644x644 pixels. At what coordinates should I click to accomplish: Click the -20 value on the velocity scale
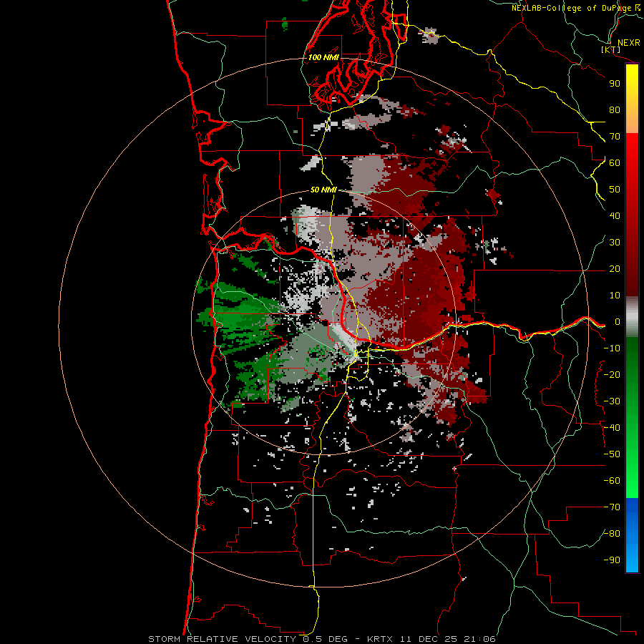[x=612, y=375]
